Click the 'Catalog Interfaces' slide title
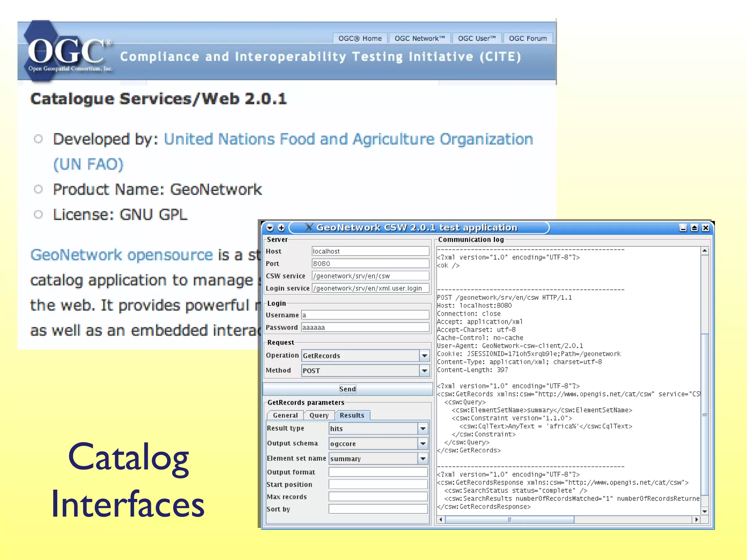 tap(128, 480)
